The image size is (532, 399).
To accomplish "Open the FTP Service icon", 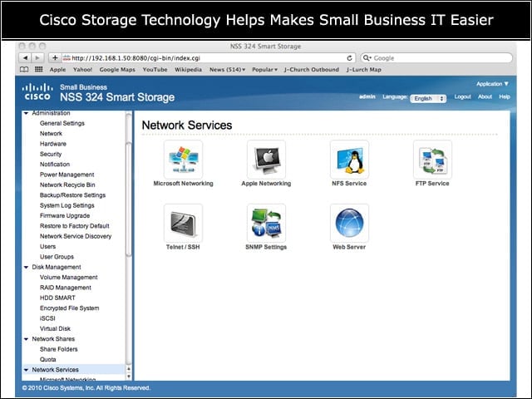I will tap(432, 160).
